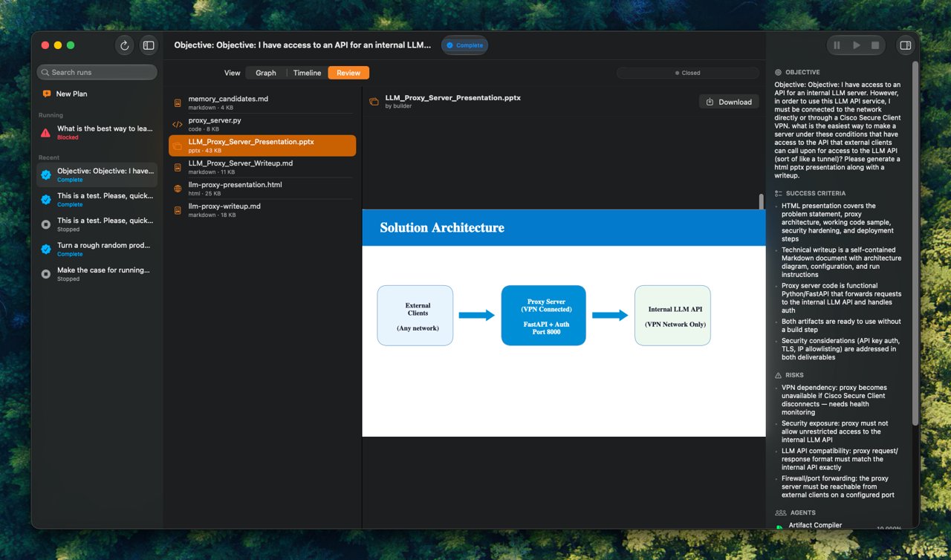The width and height of the screenshot is (951, 560).
Task: Click the External Clients box in the slide
Action: click(x=415, y=316)
